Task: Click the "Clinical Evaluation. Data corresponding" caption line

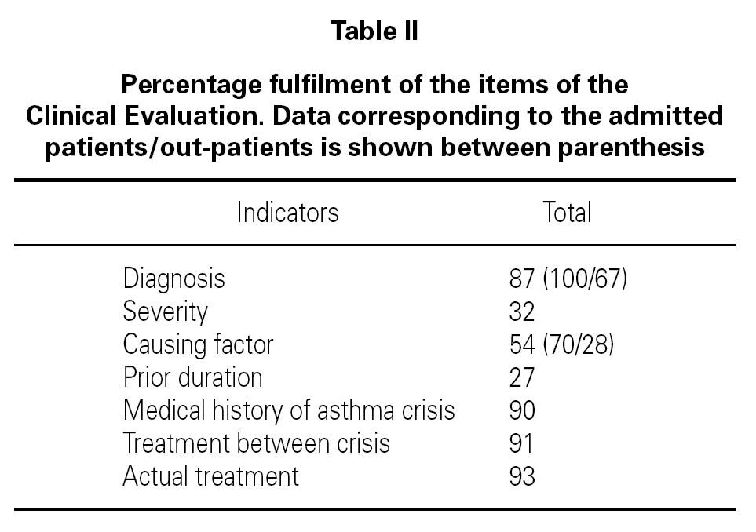Action: coord(374,115)
